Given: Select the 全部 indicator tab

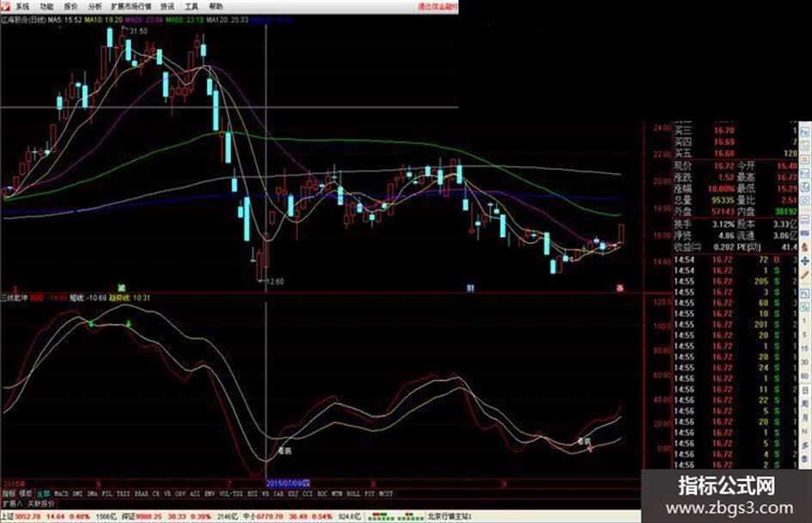Looking at the screenshot, I should click(44, 494).
